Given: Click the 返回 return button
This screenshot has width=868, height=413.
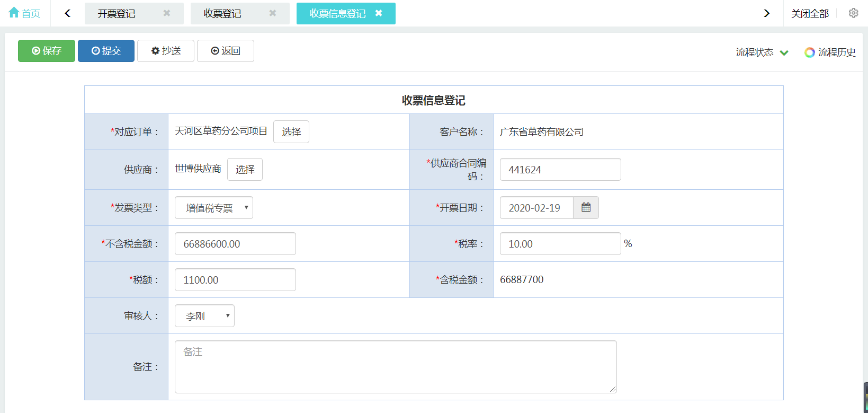Looking at the screenshot, I should tap(226, 51).
